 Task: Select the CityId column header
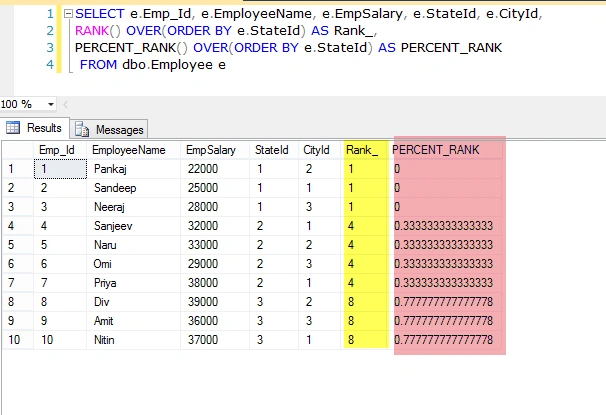click(x=319, y=150)
